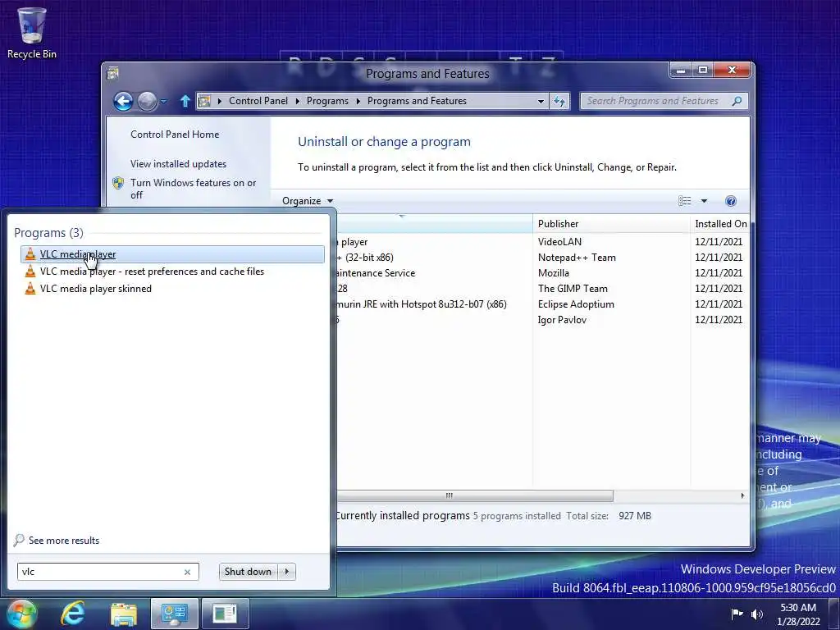
Task: Launch VLC media player from search results
Action: [x=172, y=254]
